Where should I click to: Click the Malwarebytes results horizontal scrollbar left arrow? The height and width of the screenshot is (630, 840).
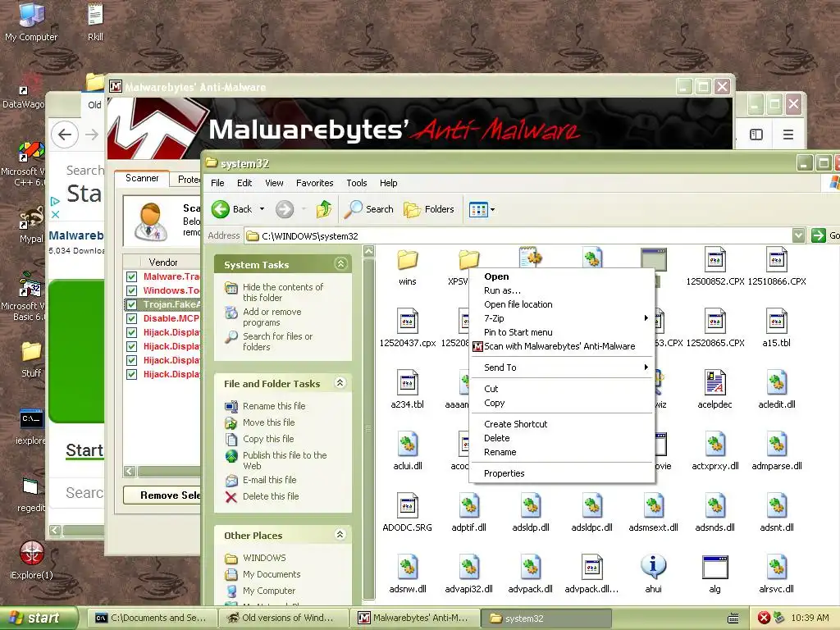130,472
